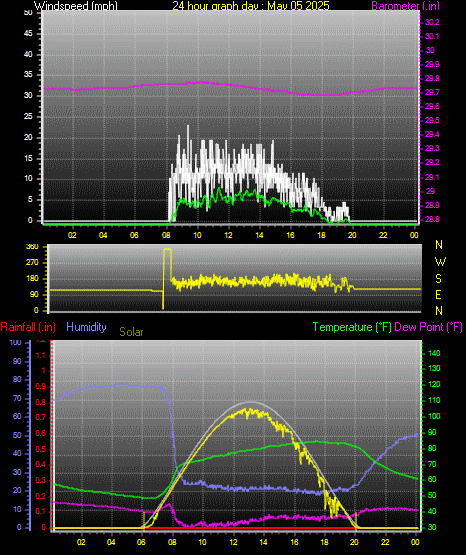Click the 270 wind direction scale value
The height and width of the screenshot is (555, 466).
pyautogui.click(x=32, y=263)
